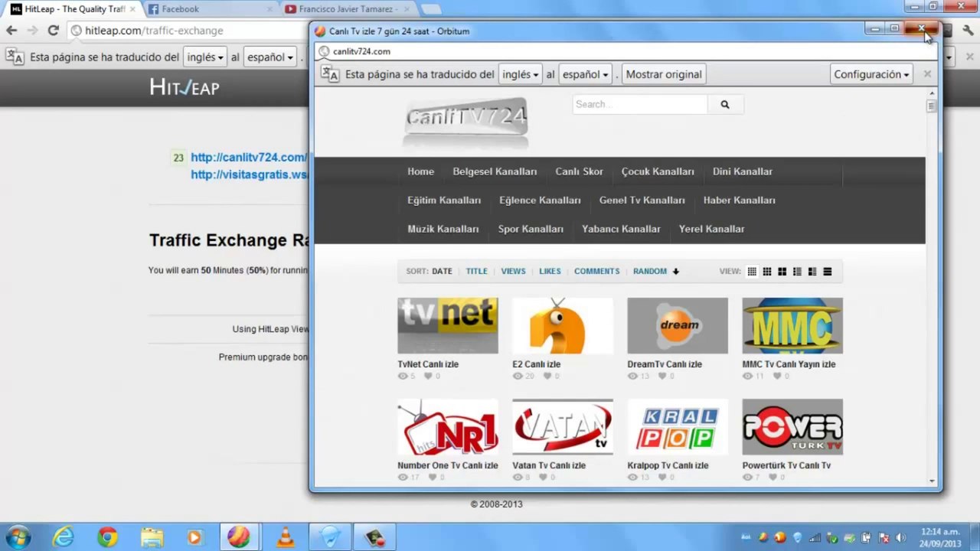The height and width of the screenshot is (551, 980).
Task: Select the large list view icon
Action: [x=827, y=272]
